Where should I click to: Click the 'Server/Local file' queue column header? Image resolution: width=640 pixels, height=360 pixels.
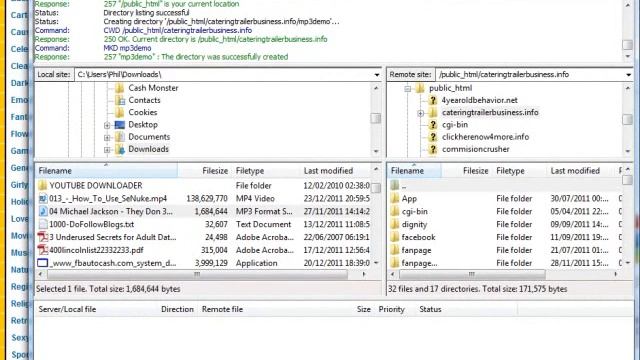pos(67,309)
